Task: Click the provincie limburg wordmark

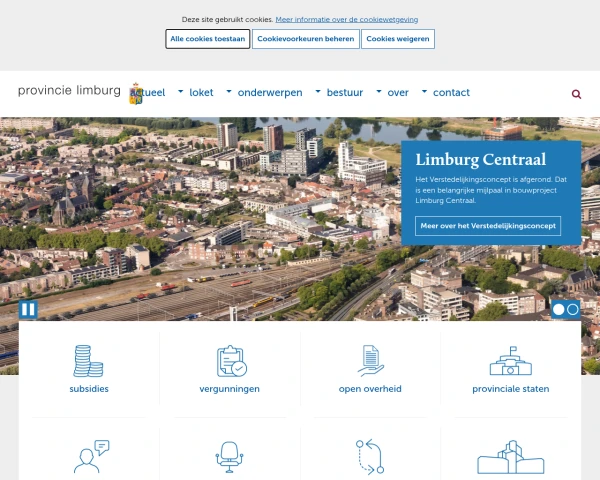Action: pos(69,91)
